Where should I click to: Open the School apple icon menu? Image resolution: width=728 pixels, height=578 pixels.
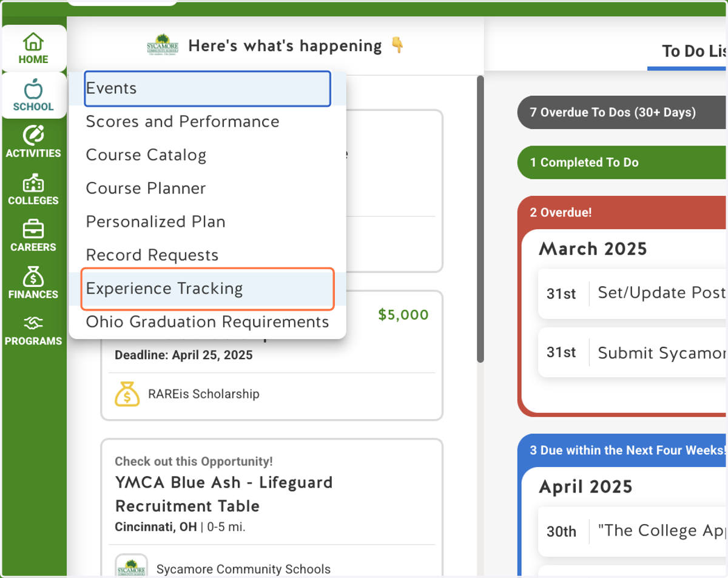33,95
